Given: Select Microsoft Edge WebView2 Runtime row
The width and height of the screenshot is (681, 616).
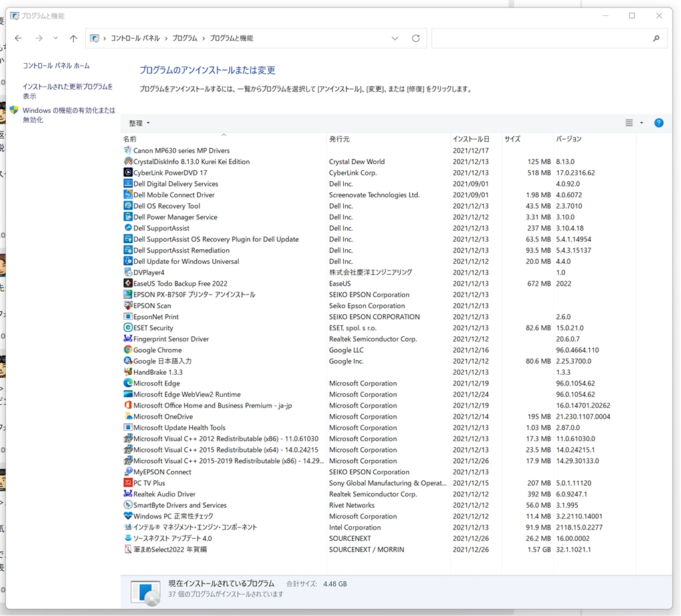Looking at the screenshot, I should pyautogui.click(x=378, y=394).
